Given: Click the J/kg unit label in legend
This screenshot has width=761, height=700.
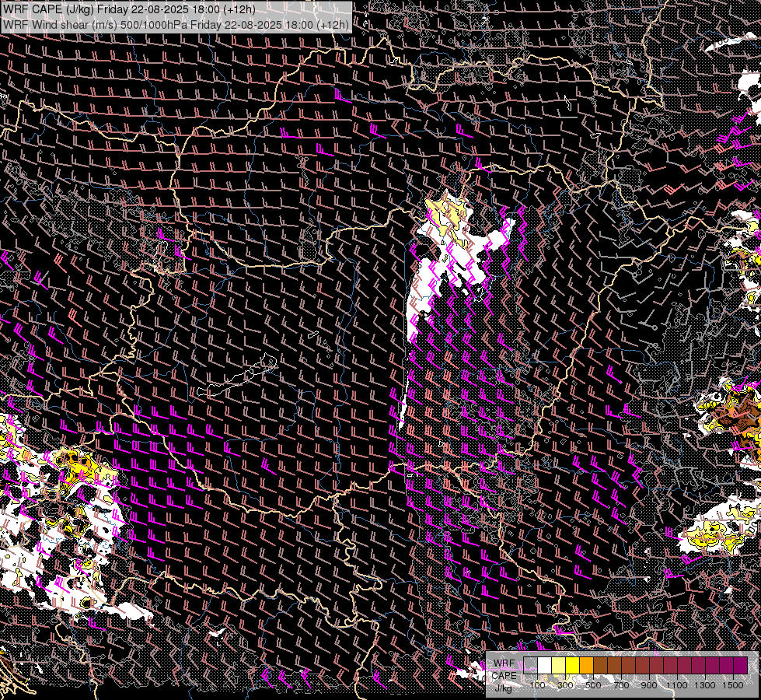Looking at the screenshot, I should (503, 689).
